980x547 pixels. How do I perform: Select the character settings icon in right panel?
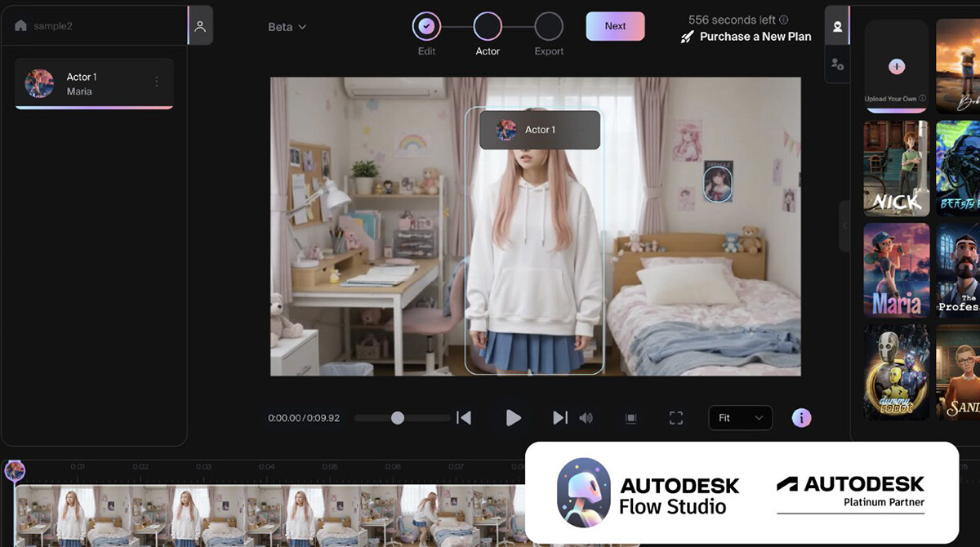coord(837,64)
